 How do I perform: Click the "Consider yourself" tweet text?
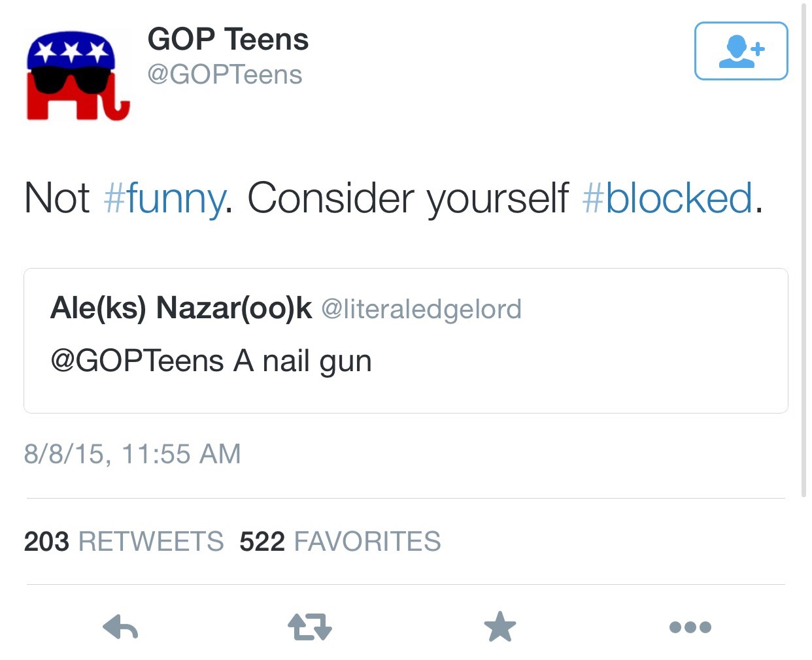408,198
